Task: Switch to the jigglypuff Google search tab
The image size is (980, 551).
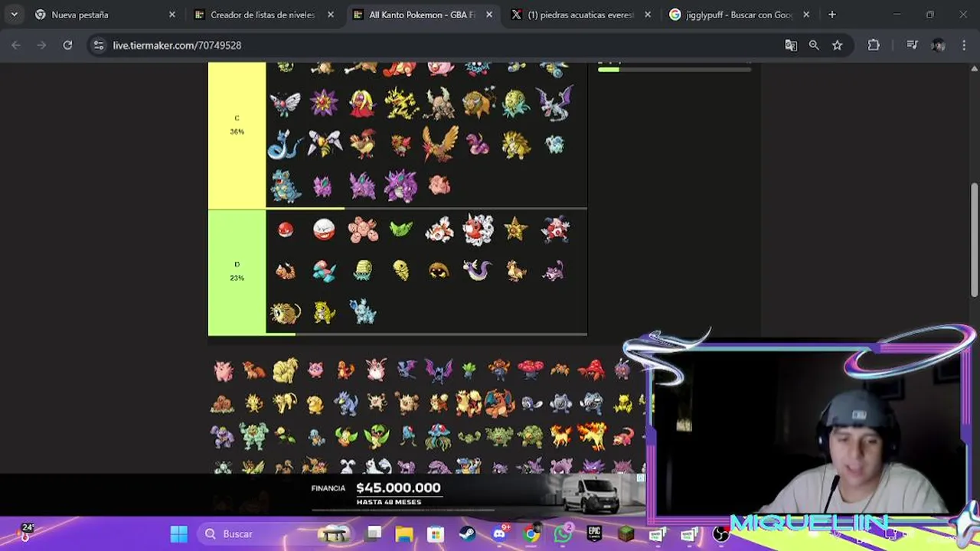Action: [x=739, y=15]
